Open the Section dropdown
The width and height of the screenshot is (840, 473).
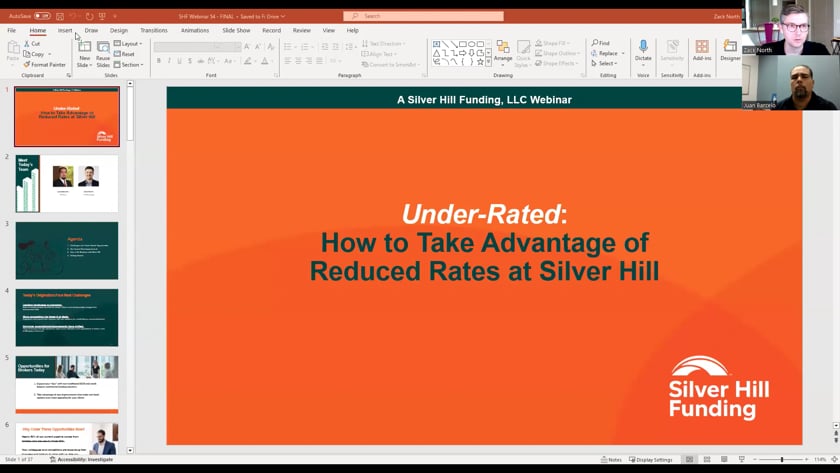(x=129, y=64)
